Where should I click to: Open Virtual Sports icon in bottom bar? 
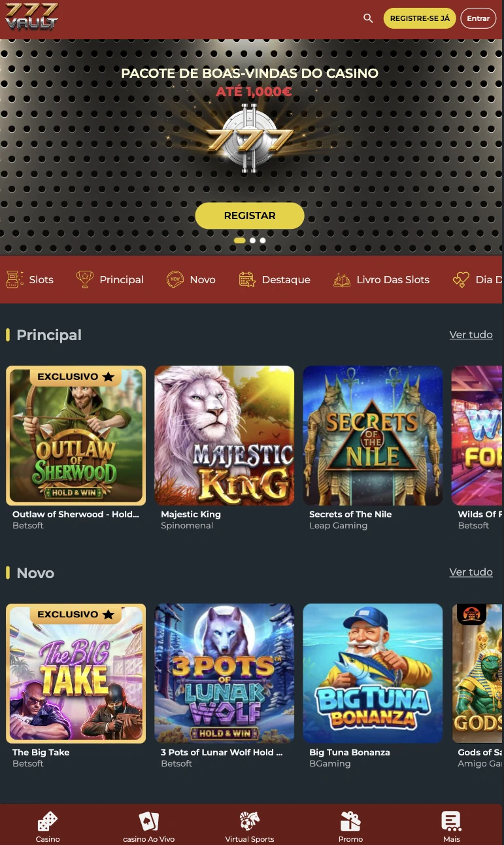pos(250,821)
